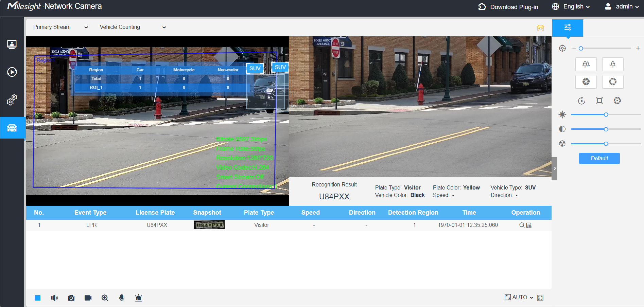
Task: Open the Settings gears sidebar icon
Action: point(12,100)
